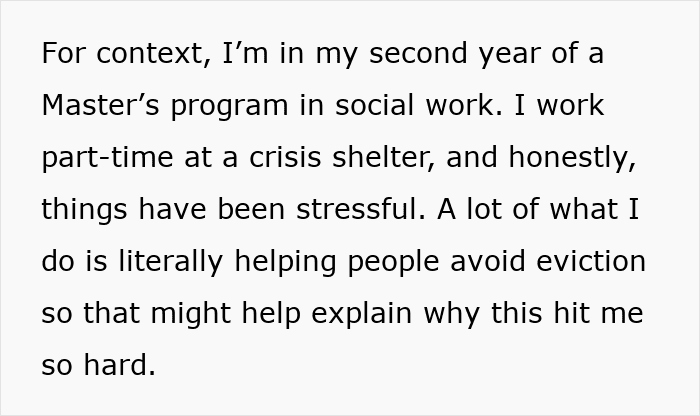Click the word "Master's"

pos(100,105)
